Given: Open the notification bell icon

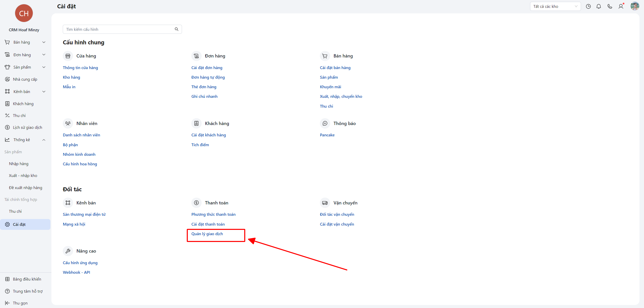Looking at the screenshot, I should coord(599,7).
